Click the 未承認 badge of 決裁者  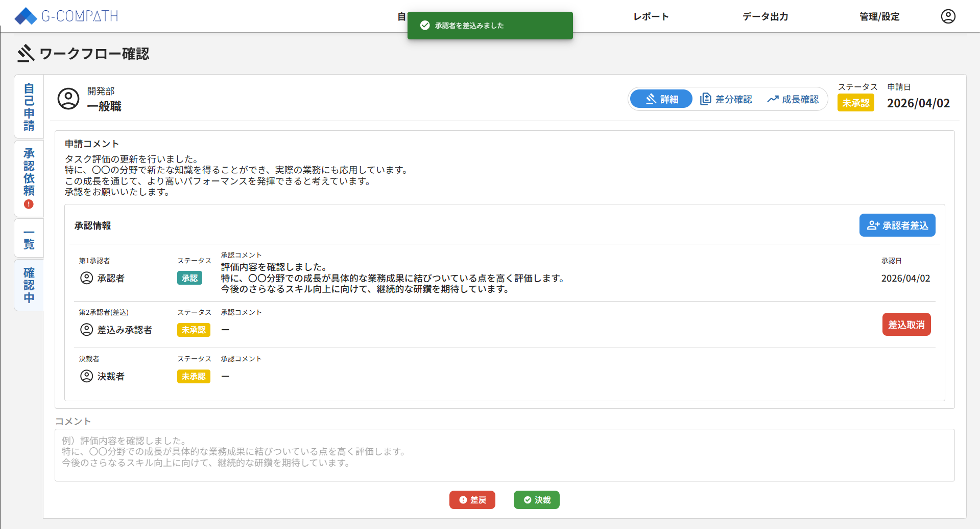[194, 376]
